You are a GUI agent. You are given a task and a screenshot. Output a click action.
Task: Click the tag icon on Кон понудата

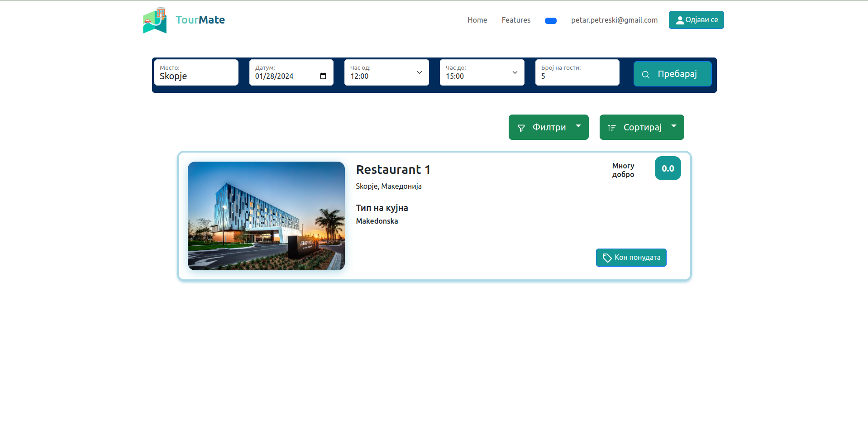tap(607, 258)
